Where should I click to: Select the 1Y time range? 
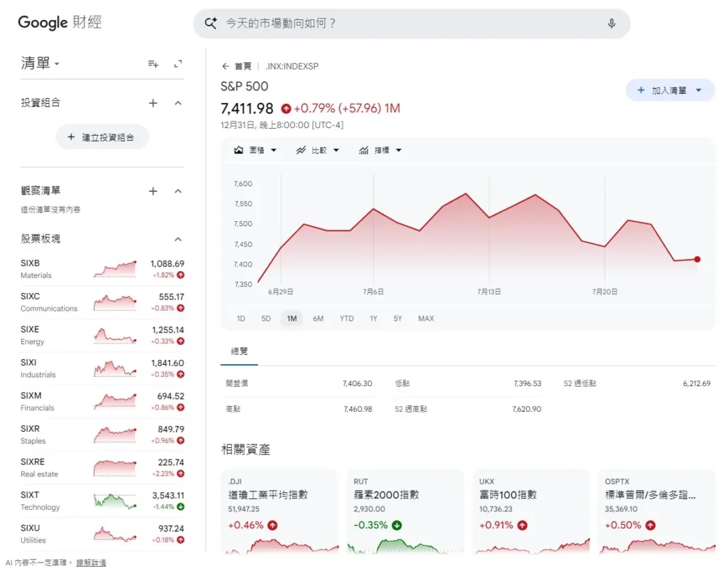[x=373, y=319]
